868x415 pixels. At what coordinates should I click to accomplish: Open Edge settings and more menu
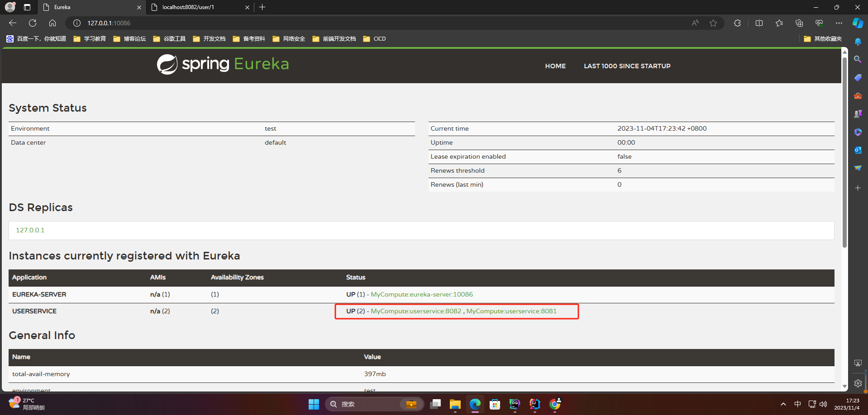pos(839,23)
